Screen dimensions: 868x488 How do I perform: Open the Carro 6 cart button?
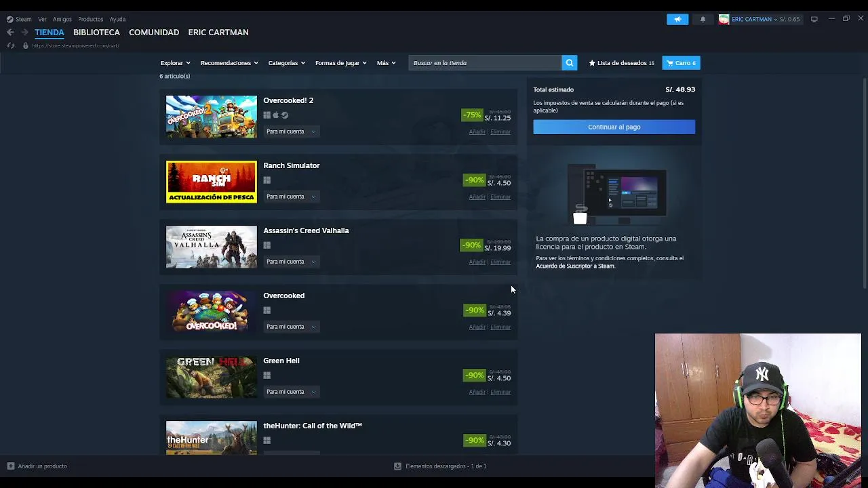point(681,63)
